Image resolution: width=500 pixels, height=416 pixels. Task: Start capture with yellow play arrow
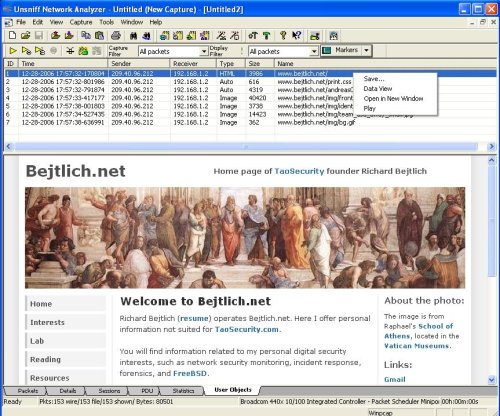(x=13, y=51)
